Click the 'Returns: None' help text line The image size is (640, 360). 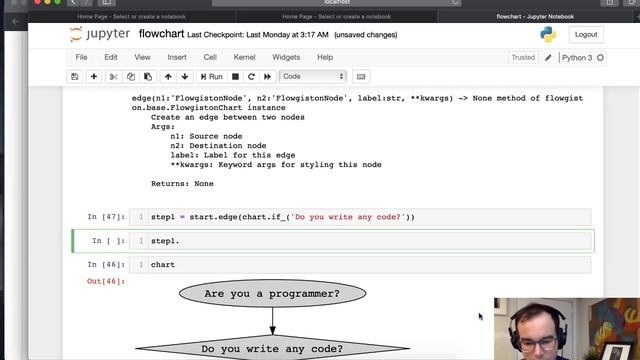(182, 184)
